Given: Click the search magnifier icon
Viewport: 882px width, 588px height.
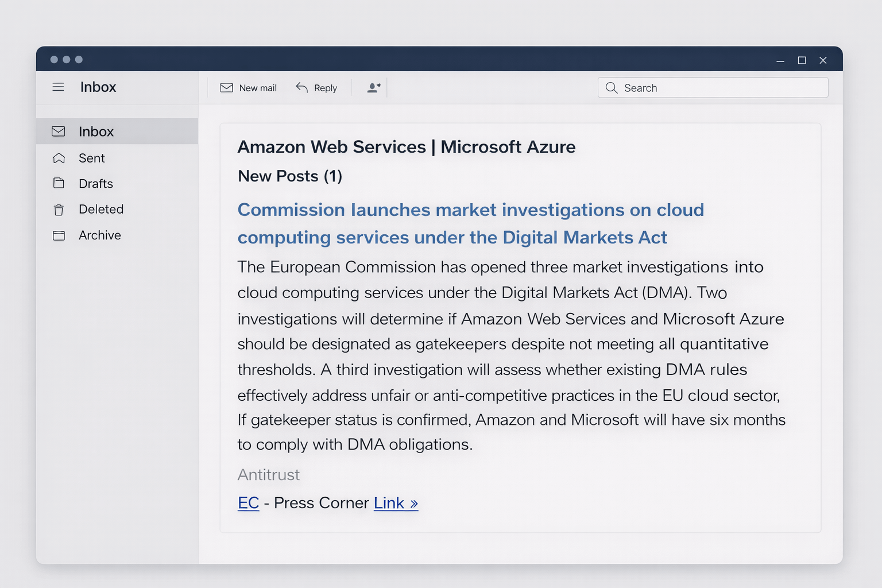Looking at the screenshot, I should 612,88.
